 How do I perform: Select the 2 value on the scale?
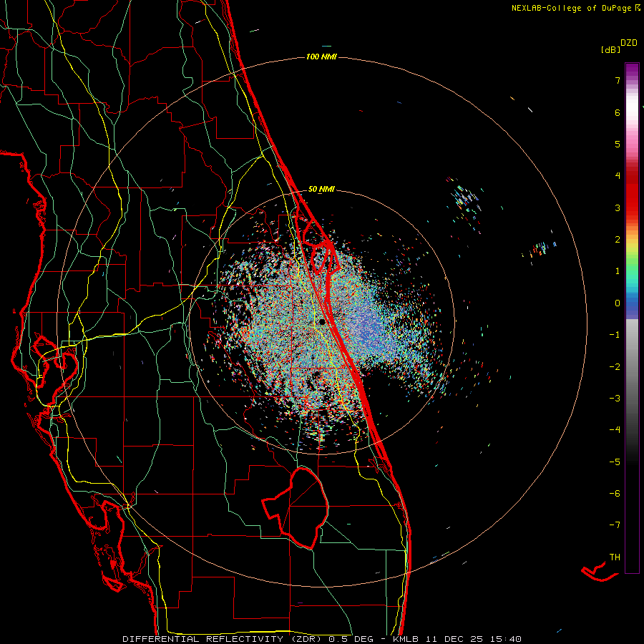tap(618, 240)
